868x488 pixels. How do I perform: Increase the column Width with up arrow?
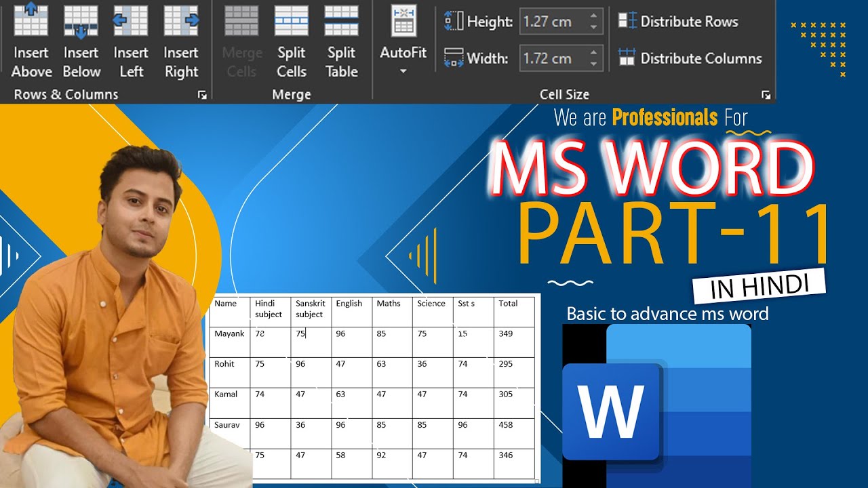pyautogui.click(x=594, y=52)
